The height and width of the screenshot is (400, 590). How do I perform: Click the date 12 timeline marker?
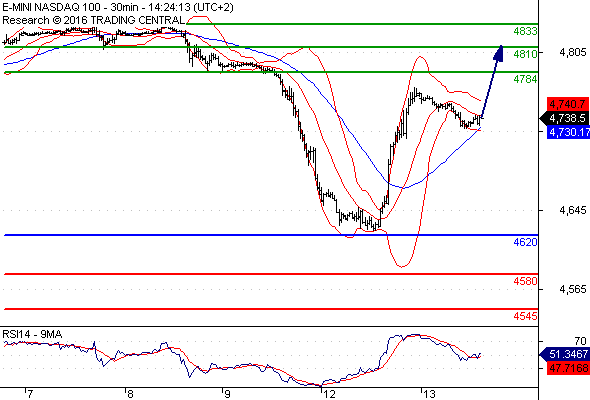coord(328,394)
